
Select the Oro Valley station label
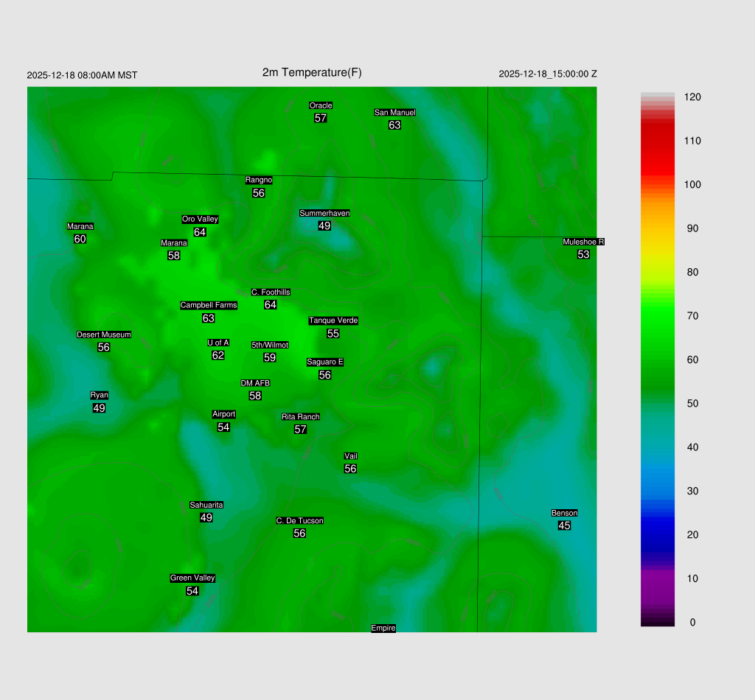tap(200, 219)
